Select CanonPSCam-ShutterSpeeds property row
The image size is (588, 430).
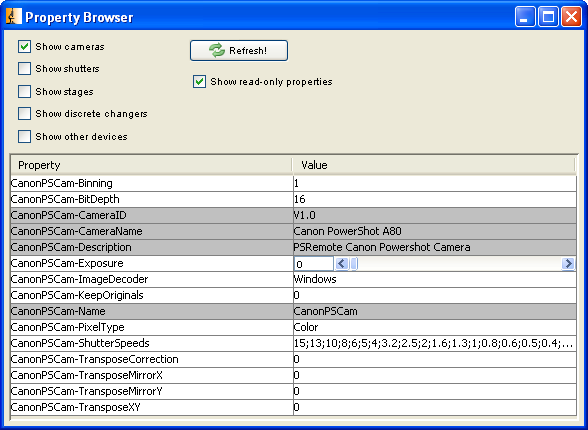pos(152,343)
